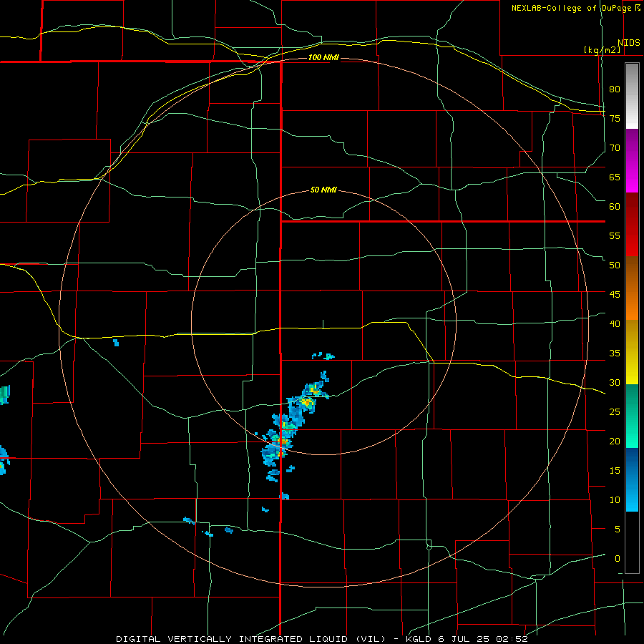The height and width of the screenshot is (644, 644).
Task: Click the largest storm cell cluster on radar
Action: point(292,423)
